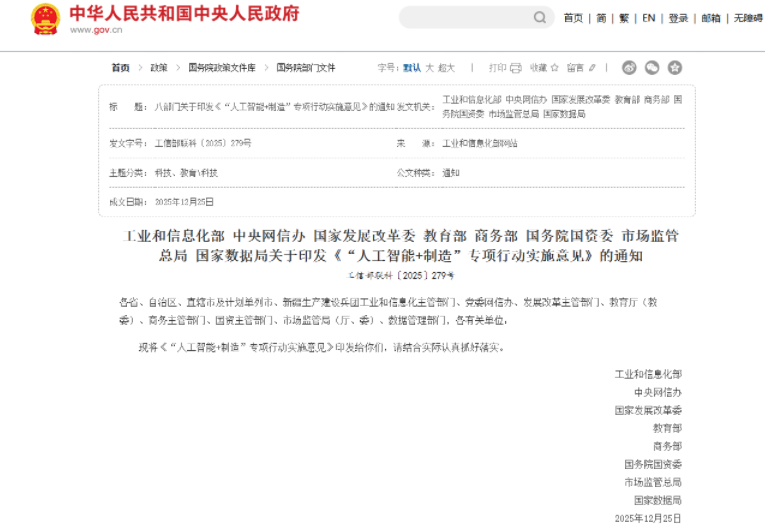Open 国务院政策文件库 breadcrumb link
The height and width of the screenshot is (531, 765).
pos(222,68)
